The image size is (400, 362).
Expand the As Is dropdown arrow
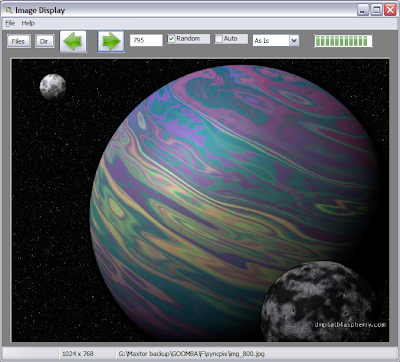(x=294, y=41)
